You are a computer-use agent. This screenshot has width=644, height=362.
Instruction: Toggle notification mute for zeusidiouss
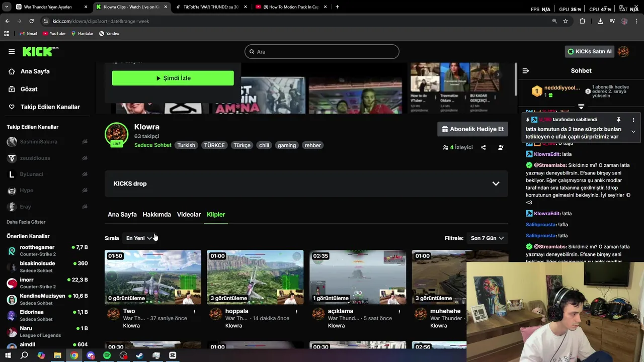85,158
